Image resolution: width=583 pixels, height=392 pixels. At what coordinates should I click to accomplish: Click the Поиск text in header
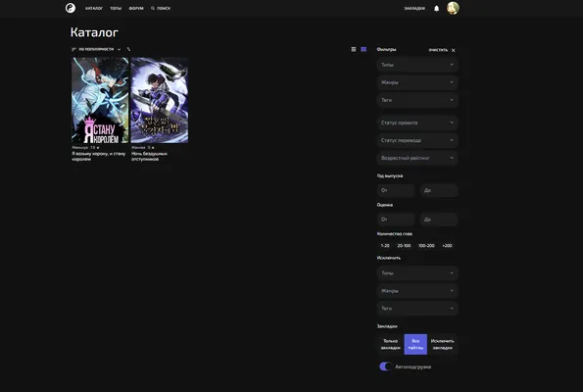164,8
